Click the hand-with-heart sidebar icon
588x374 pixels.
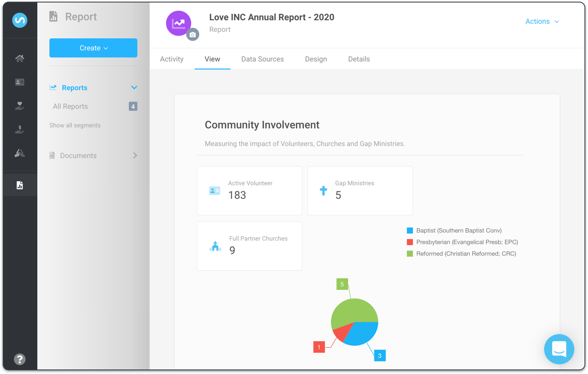pyautogui.click(x=20, y=106)
